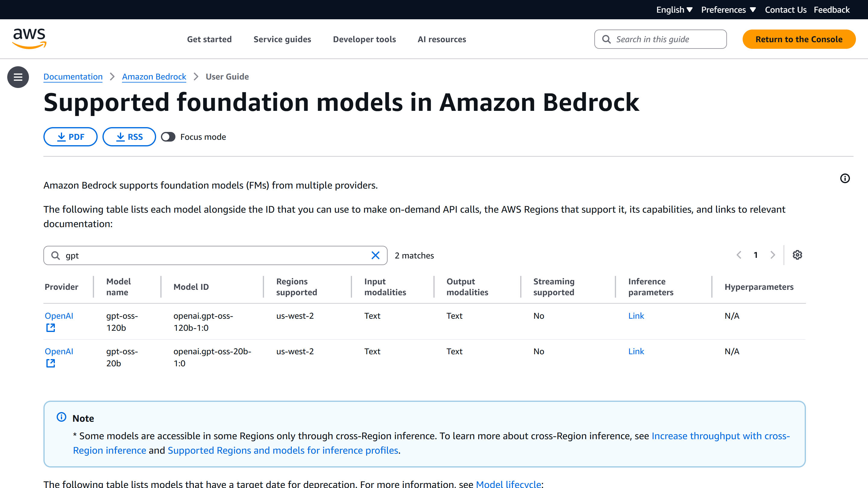The height and width of the screenshot is (488, 868).
Task: Open Inference parameters Link for gpt-oss-120b
Action: pos(636,316)
